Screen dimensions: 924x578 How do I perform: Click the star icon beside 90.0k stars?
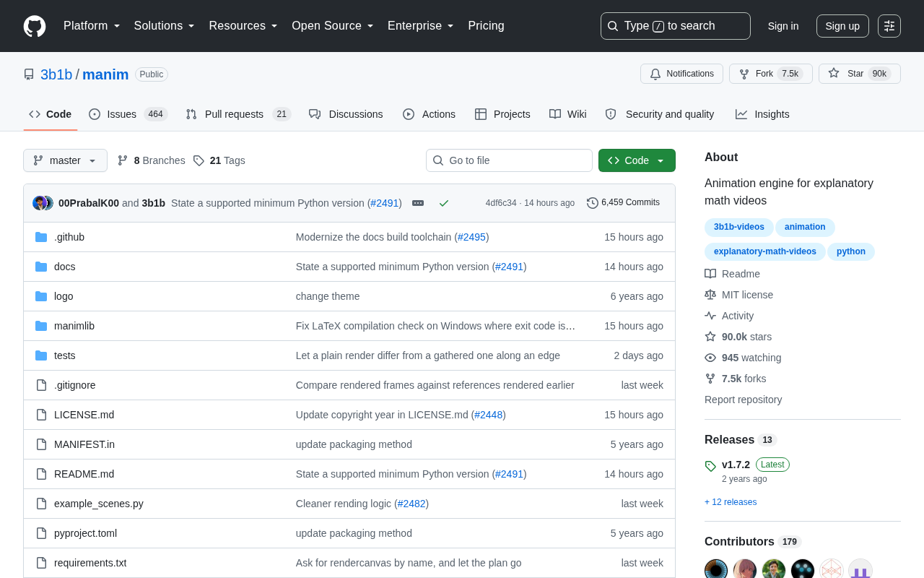(710, 337)
